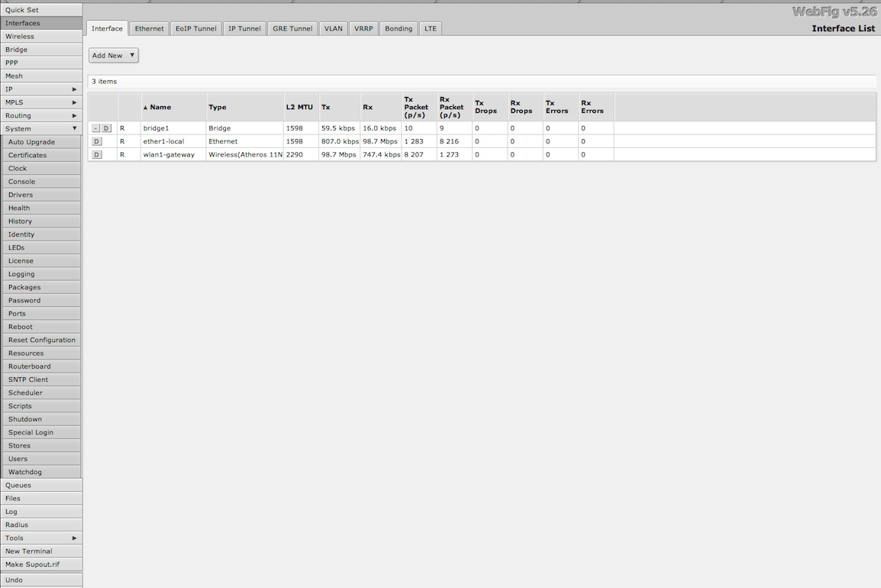Click the remove (-) button for bridge1
The image size is (881, 588).
click(x=95, y=128)
